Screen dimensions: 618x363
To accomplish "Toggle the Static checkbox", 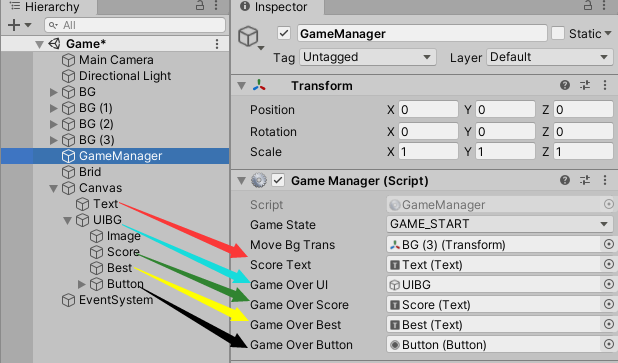I will 558,33.
